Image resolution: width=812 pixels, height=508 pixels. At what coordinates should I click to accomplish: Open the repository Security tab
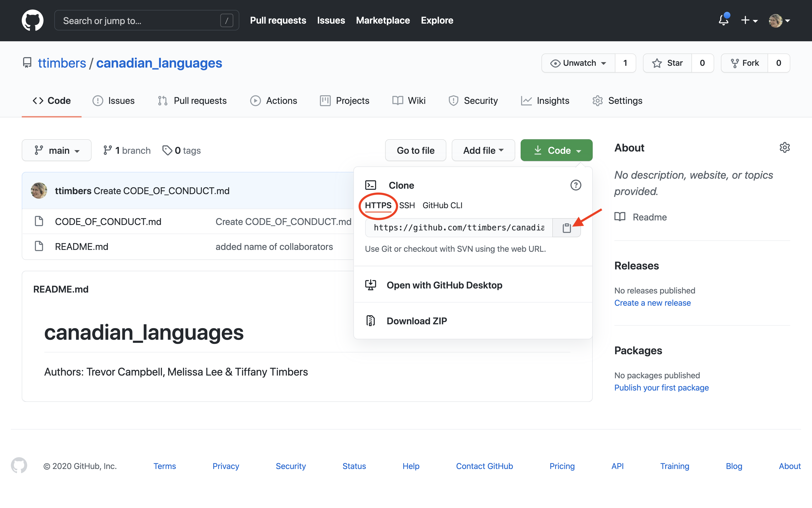tap(473, 101)
